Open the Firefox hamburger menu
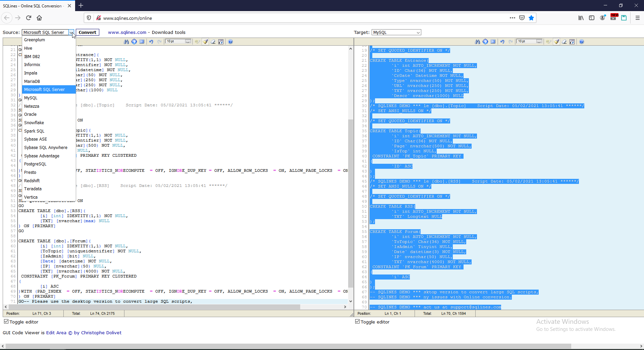Image resolution: width=644 pixels, height=350 pixels. [638, 18]
